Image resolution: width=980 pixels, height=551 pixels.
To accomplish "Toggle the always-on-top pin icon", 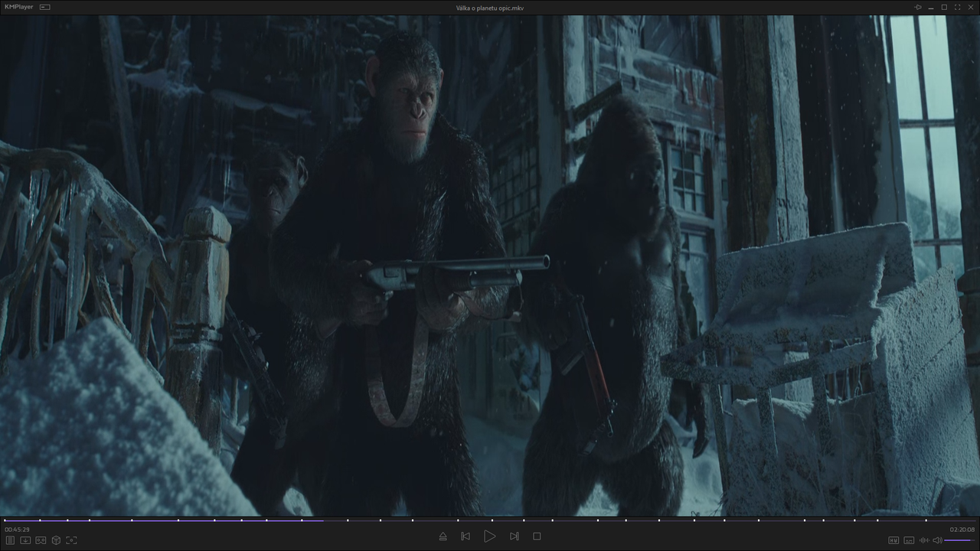I will pos(918,7).
